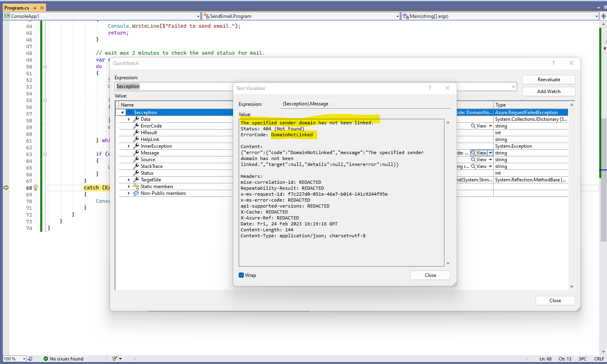Collapse the do-block outlining at line 50
This screenshot has width=607, height=364.
click(45, 67)
